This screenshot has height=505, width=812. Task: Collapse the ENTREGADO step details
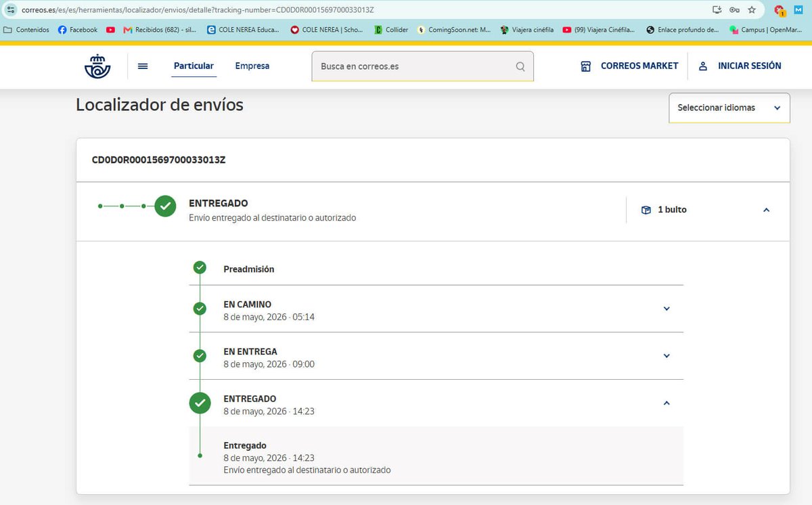tap(667, 403)
